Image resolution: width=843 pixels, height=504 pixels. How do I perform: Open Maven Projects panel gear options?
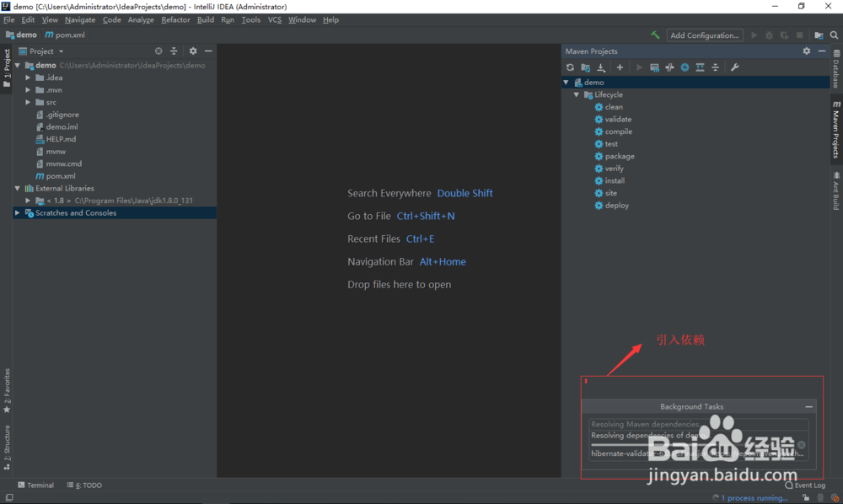pos(807,51)
